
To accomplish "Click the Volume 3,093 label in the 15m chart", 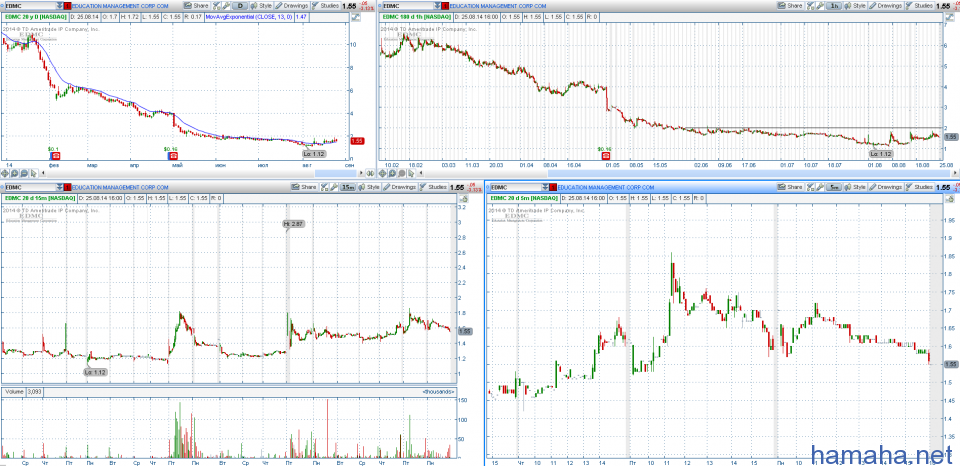I will coord(22,390).
